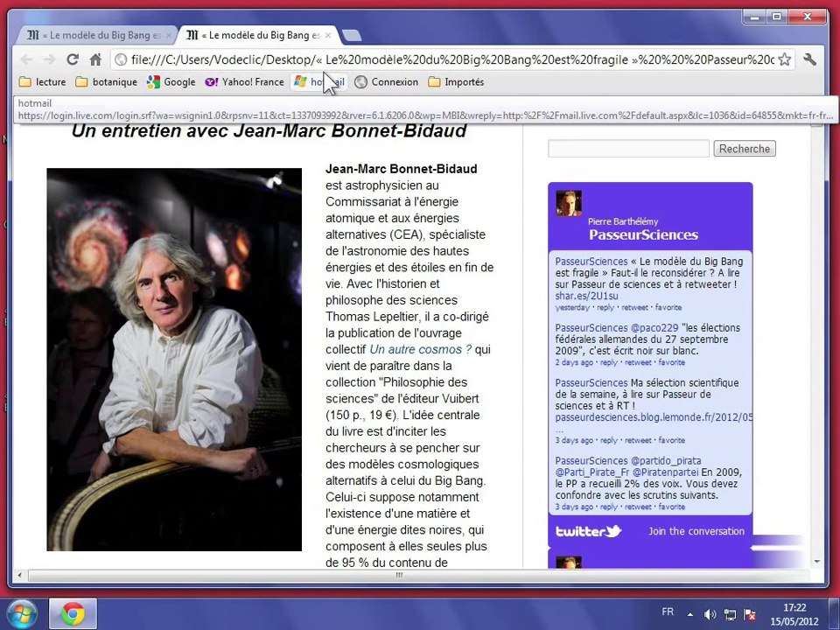Click the Recherche button
This screenshot has height=630, width=840.
tap(745, 149)
